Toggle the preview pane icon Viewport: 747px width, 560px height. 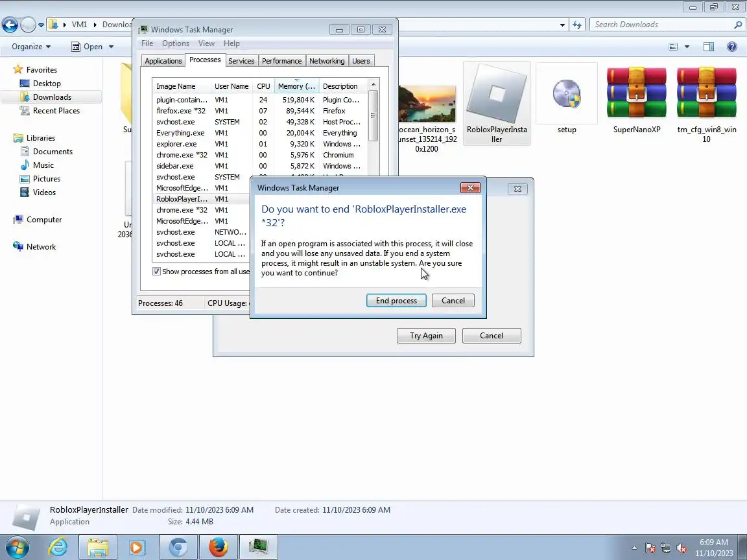tap(708, 47)
